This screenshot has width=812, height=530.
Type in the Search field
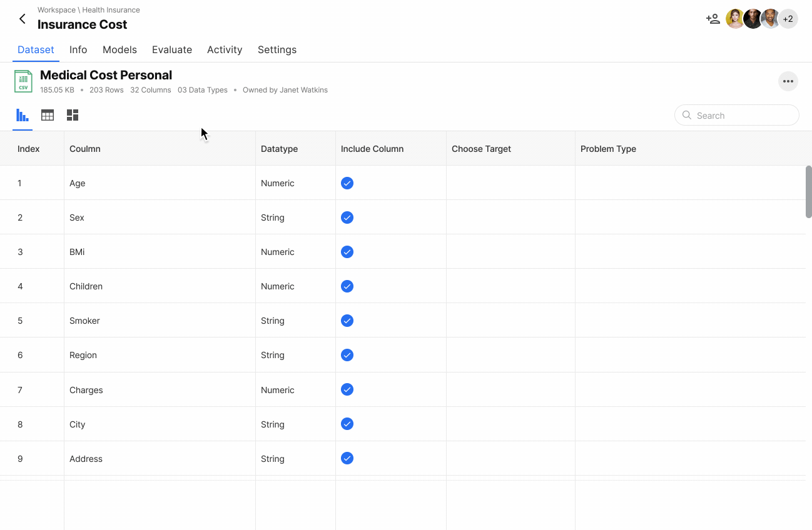pos(737,115)
